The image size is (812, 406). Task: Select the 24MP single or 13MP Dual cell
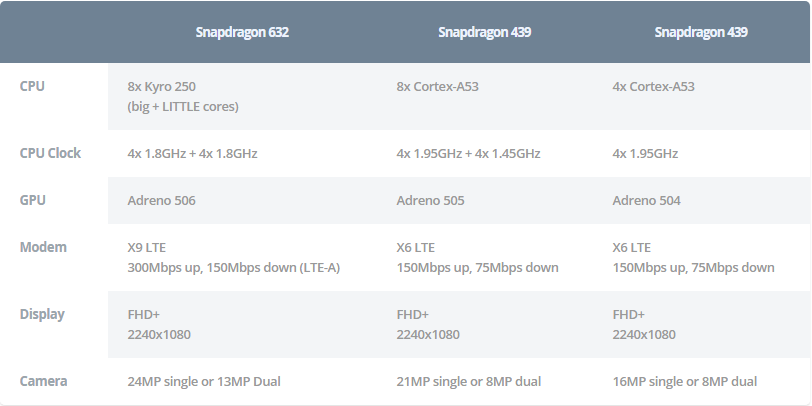[210, 381]
